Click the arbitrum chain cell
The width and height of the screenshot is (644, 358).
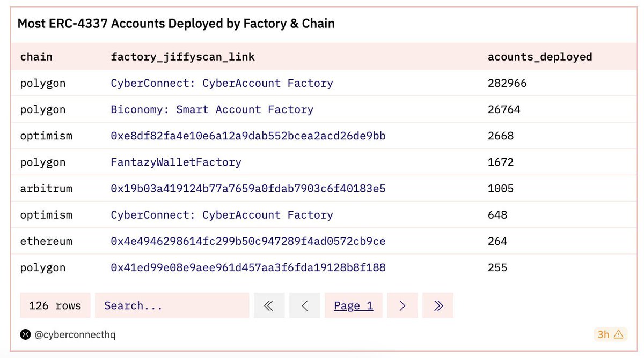[x=46, y=188]
